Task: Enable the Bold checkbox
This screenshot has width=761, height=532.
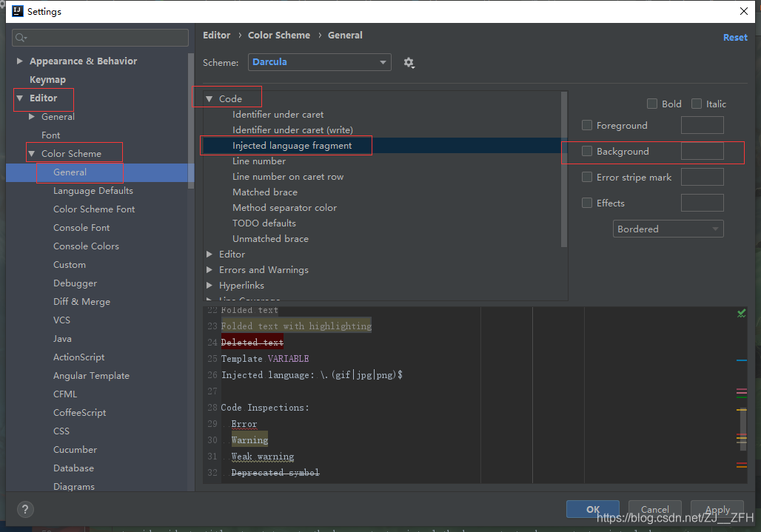Action: (x=651, y=104)
